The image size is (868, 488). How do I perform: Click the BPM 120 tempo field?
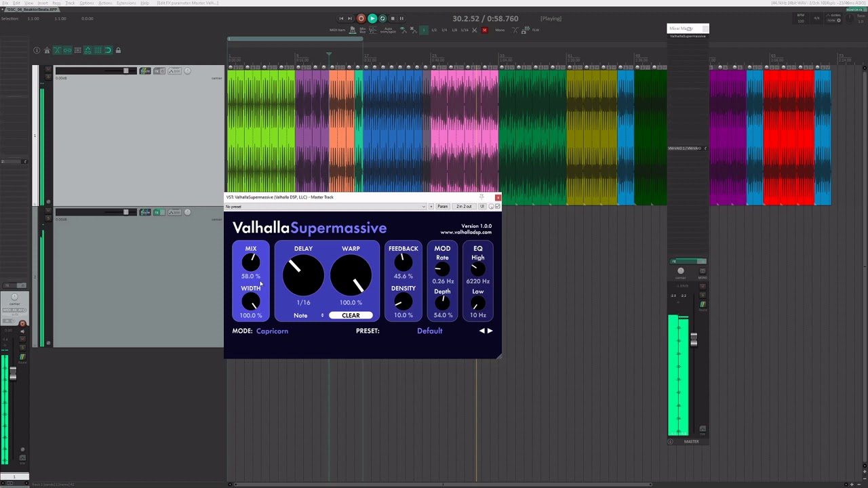[801, 18]
